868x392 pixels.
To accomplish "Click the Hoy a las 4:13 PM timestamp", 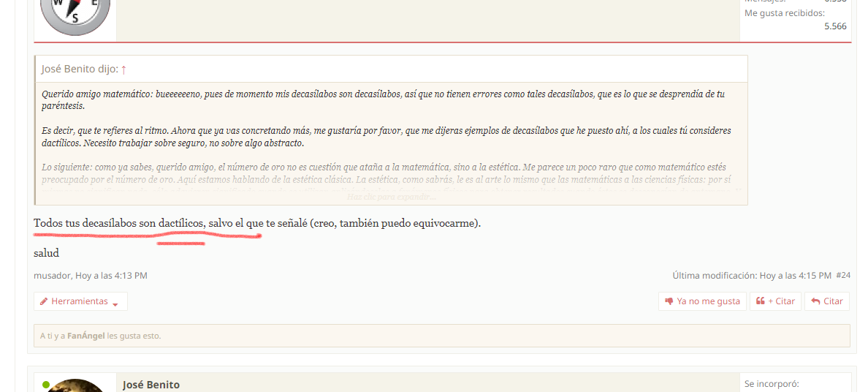I will point(111,276).
